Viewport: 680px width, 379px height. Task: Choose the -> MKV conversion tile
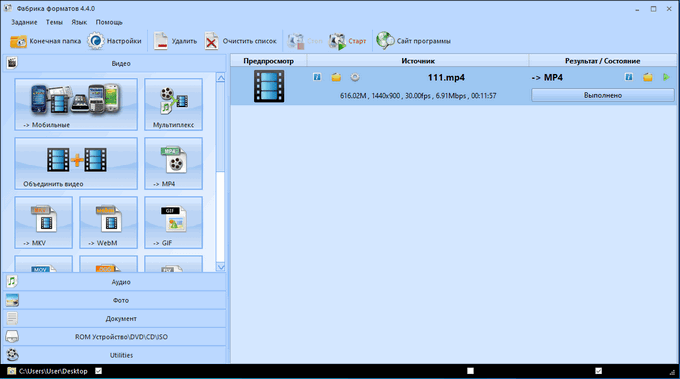tap(43, 222)
